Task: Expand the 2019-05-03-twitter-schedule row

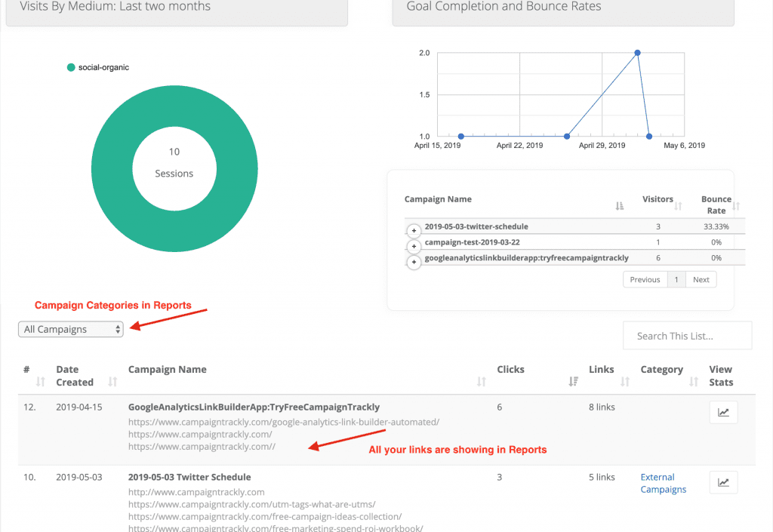Action: [x=414, y=231]
